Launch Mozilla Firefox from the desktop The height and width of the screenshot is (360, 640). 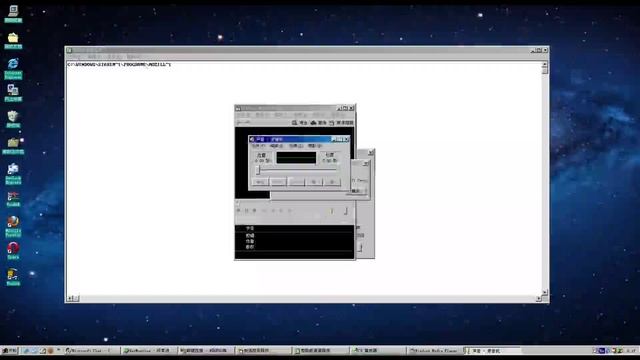point(13,226)
